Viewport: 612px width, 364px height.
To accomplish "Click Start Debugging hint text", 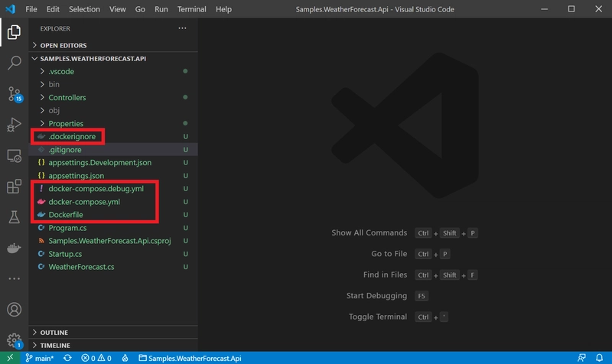I will (x=376, y=296).
